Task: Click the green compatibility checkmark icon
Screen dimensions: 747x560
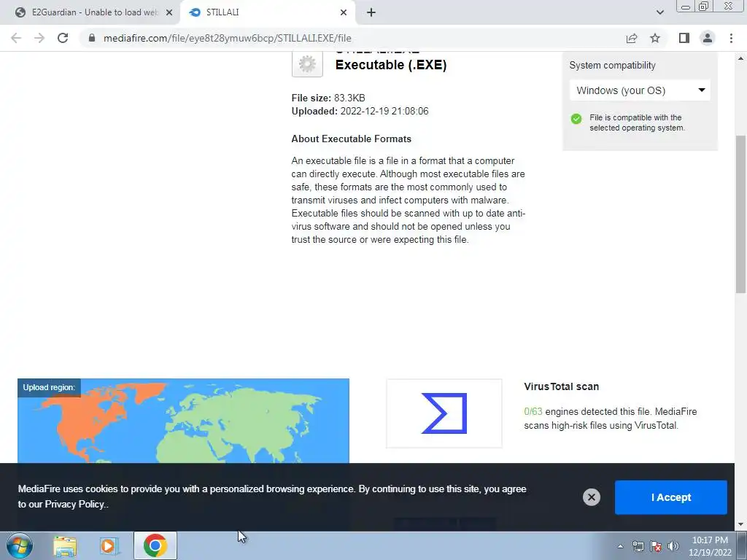Action: (x=576, y=119)
